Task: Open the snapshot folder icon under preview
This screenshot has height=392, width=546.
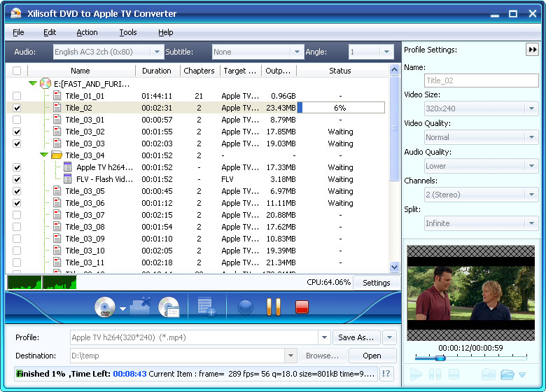Action: click(x=507, y=374)
